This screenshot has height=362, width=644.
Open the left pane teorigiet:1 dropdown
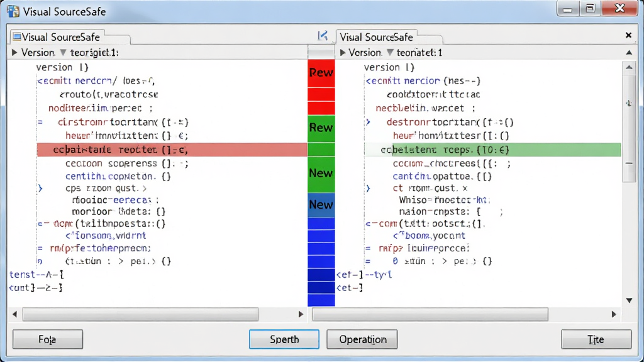63,53
